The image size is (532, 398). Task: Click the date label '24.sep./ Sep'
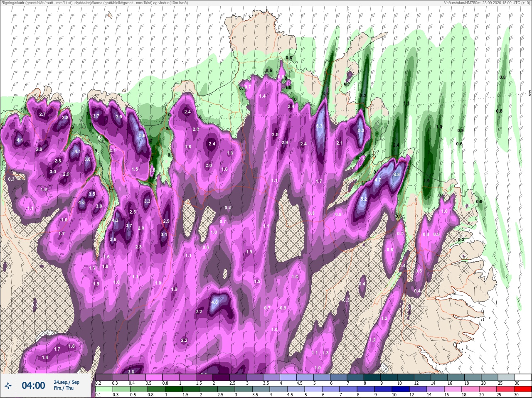click(66, 382)
